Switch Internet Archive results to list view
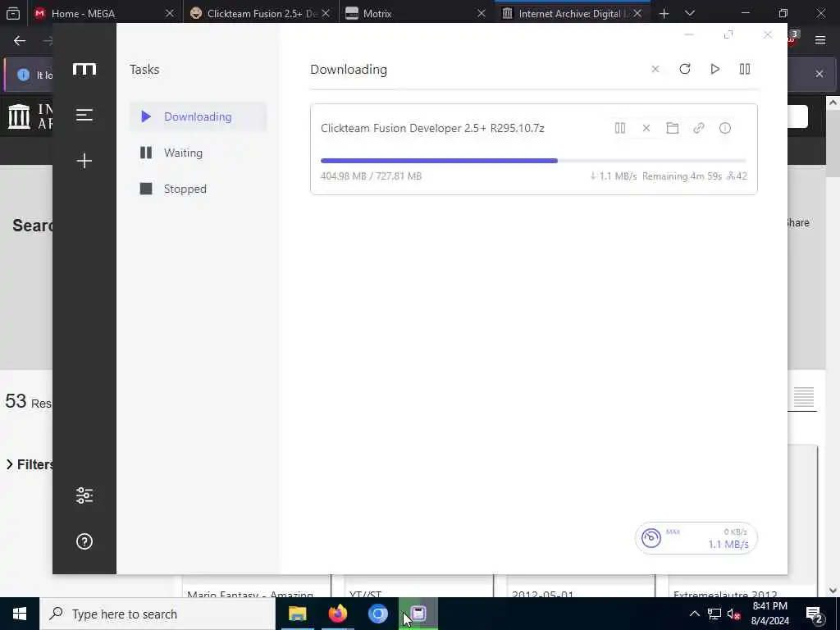 pyautogui.click(x=804, y=398)
